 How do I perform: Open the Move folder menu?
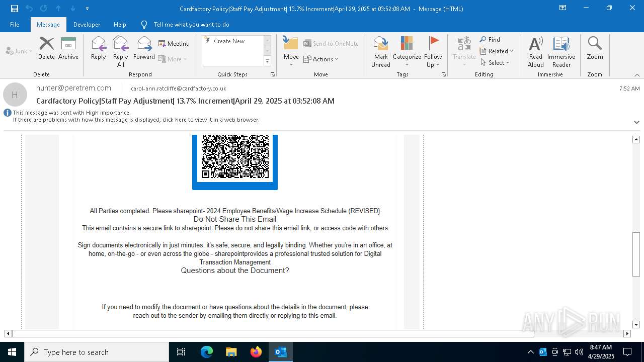[x=291, y=51]
